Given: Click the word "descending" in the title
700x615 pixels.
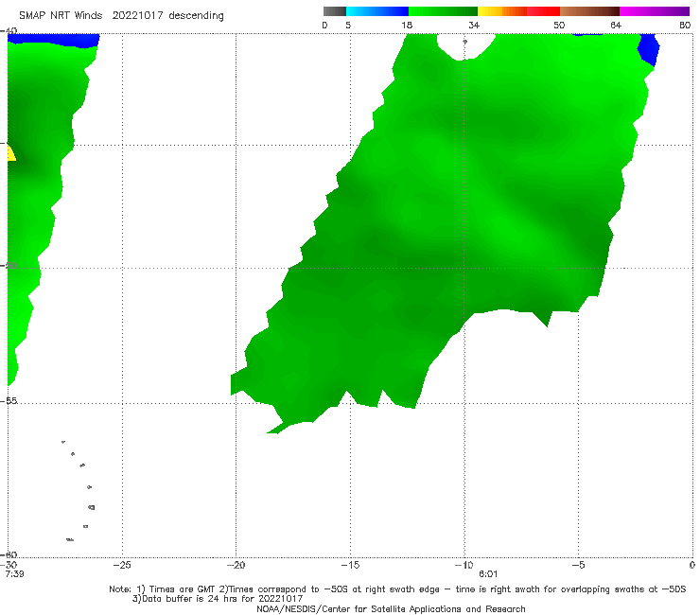Looking at the screenshot, I should pyautogui.click(x=196, y=16).
